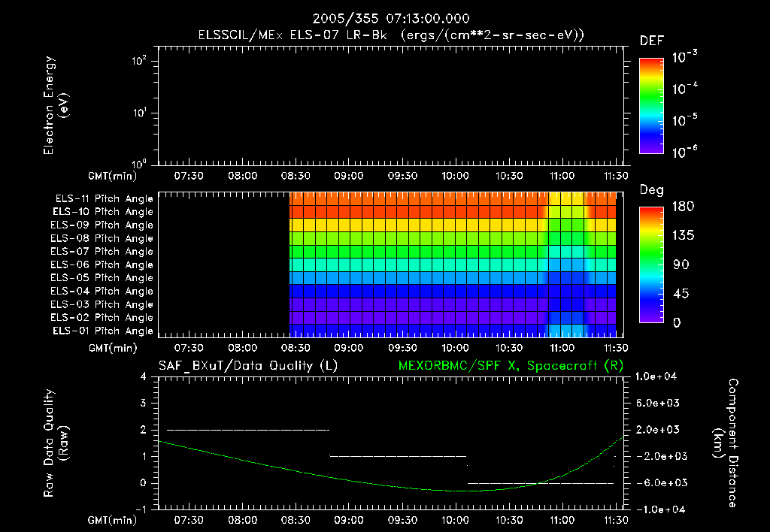The height and width of the screenshot is (532, 770).
Task: Click the 10^1 electron energy tick label
Action: 139,113
